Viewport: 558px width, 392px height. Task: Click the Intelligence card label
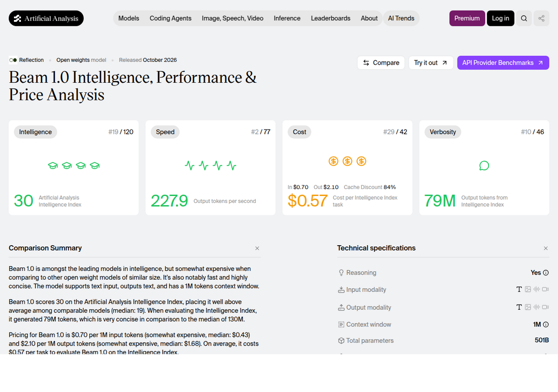tap(35, 132)
